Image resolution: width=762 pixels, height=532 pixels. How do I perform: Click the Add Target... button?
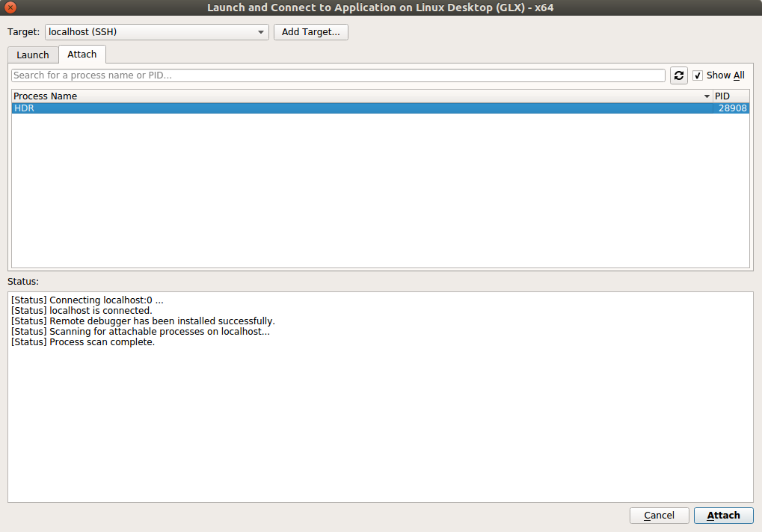(x=310, y=32)
